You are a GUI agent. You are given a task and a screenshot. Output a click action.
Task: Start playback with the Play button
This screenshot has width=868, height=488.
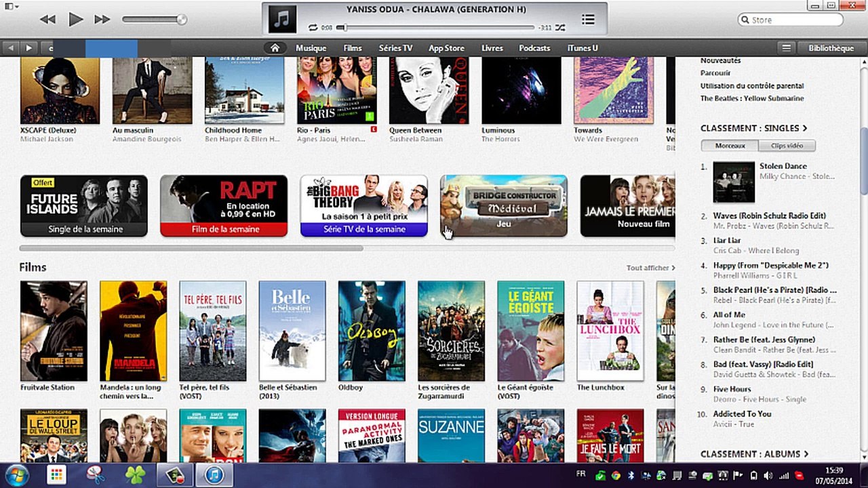pyautogui.click(x=75, y=19)
